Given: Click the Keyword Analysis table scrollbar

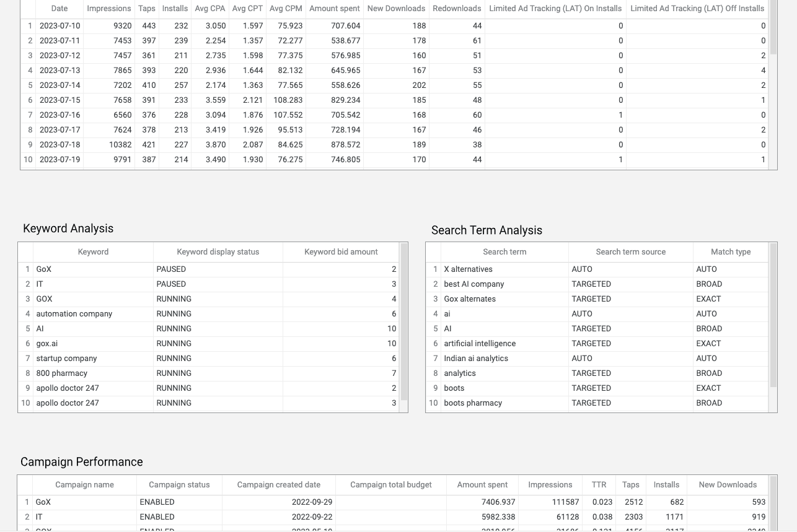Looking at the screenshot, I should [x=404, y=322].
